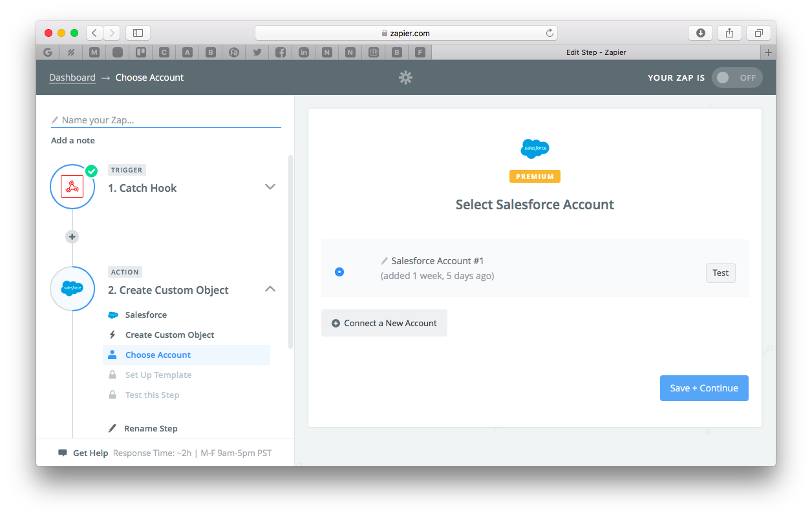Collapse the Catch Hook step with its chevron

click(x=270, y=187)
